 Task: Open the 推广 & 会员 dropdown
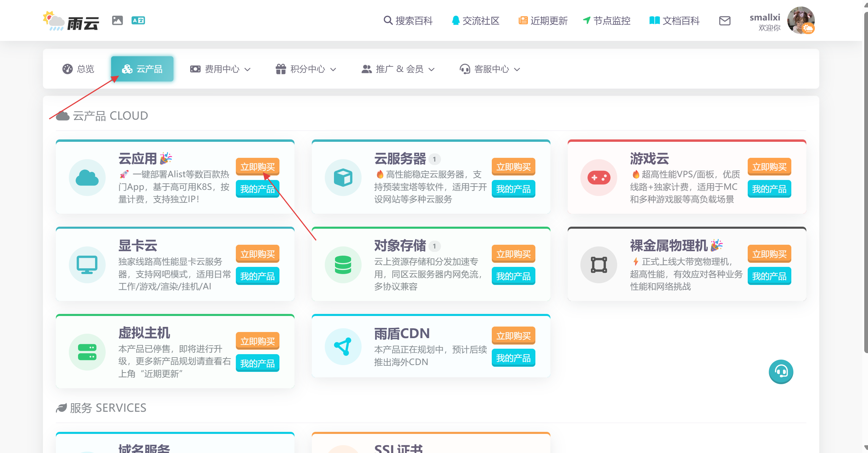click(398, 69)
